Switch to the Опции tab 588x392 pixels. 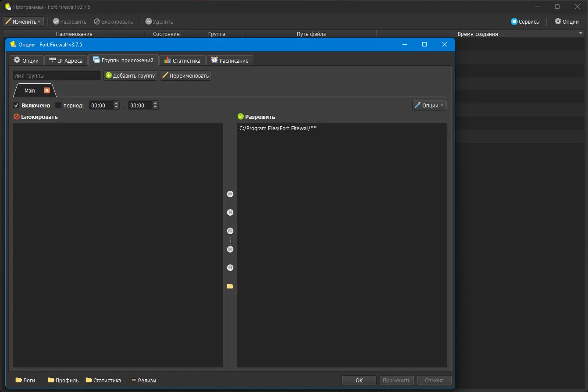26,61
